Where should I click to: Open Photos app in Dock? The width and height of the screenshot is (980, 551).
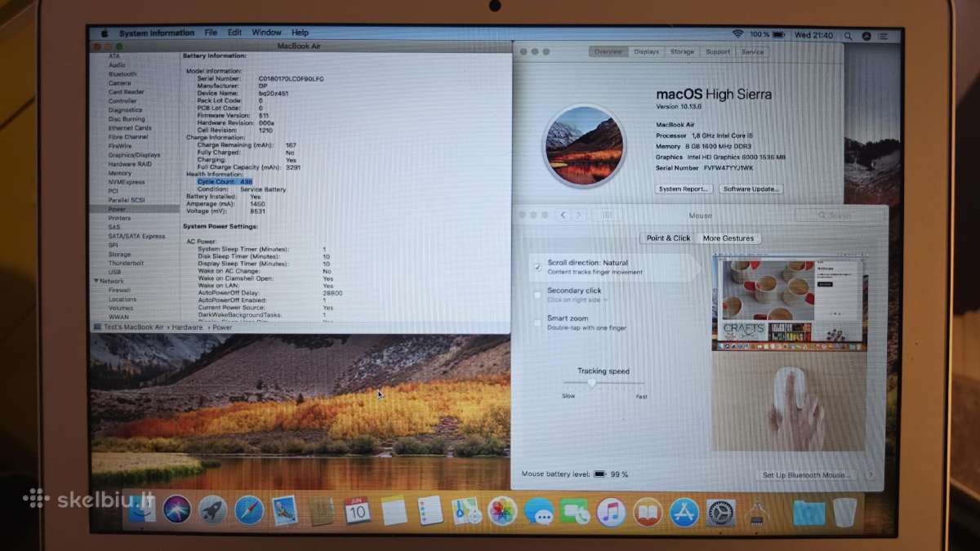tap(502, 511)
